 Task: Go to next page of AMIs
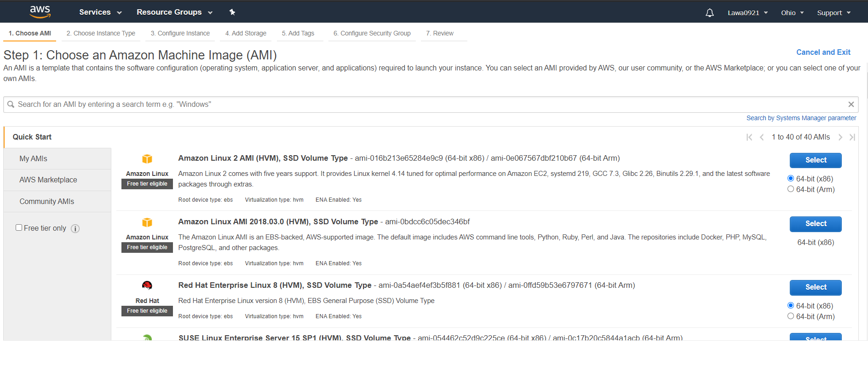[840, 137]
